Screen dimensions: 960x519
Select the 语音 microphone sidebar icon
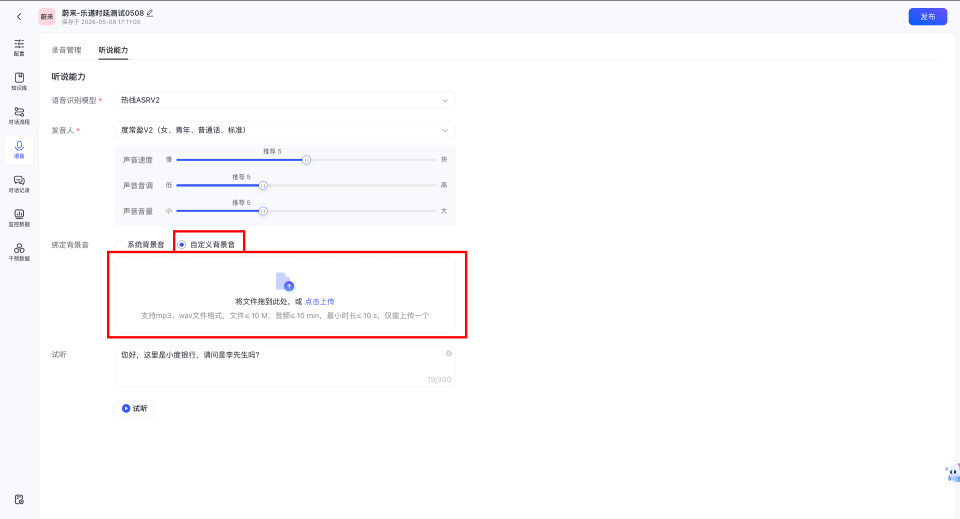[x=19, y=149]
